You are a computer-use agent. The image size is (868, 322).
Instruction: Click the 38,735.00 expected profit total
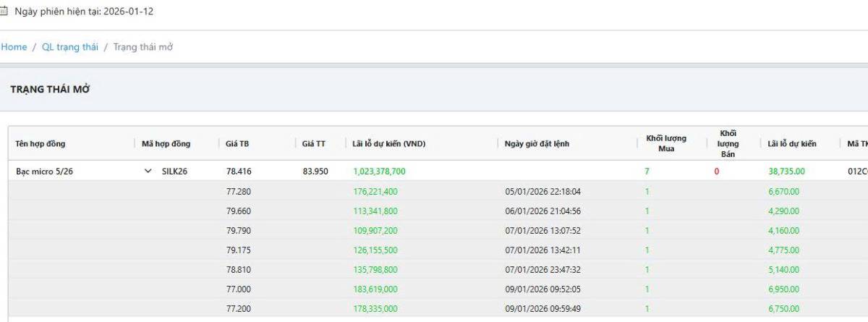[786, 171]
